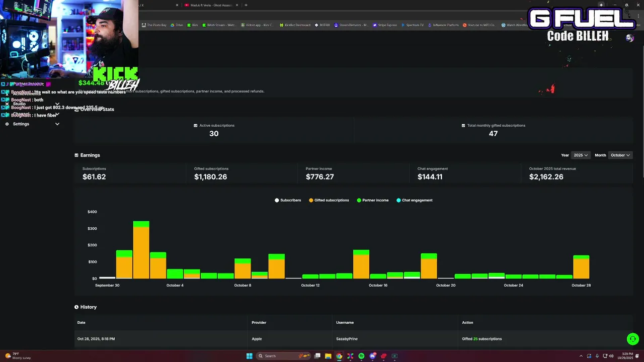
Task: Click the Subscriptions $61.62 value
Action: tap(94, 177)
